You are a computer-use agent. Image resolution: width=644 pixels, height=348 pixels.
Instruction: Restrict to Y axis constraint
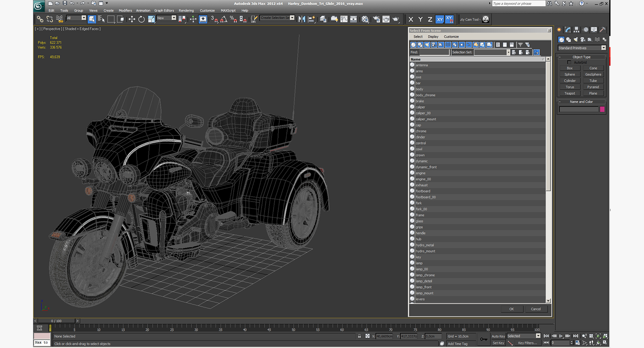point(420,19)
